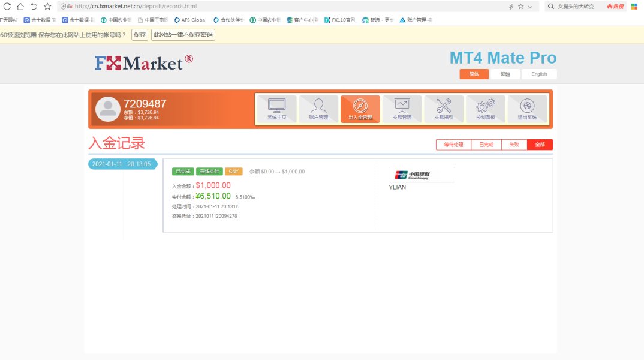This screenshot has height=360, width=644.
Task: Click the 2021-01-11 20:13:05 date tag
Action: [122, 164]
